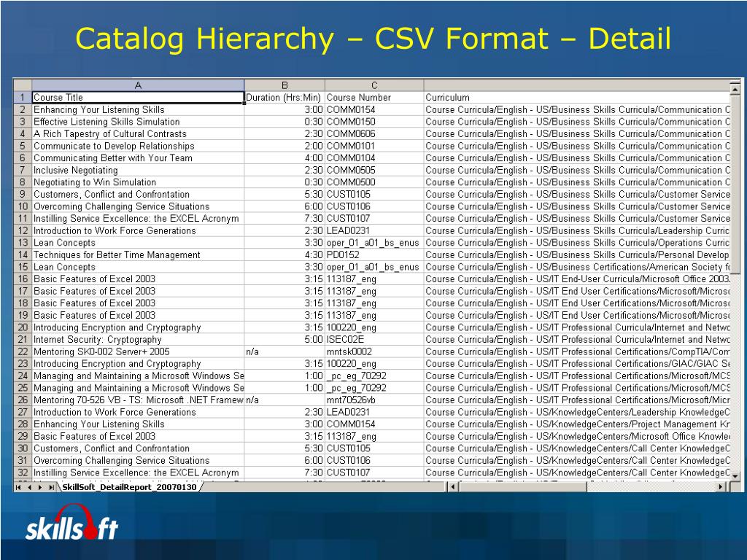The height and width of the screenshot is (560, 747).
Task: Click course number ISEC02E
Action: [x=374, y=340]
